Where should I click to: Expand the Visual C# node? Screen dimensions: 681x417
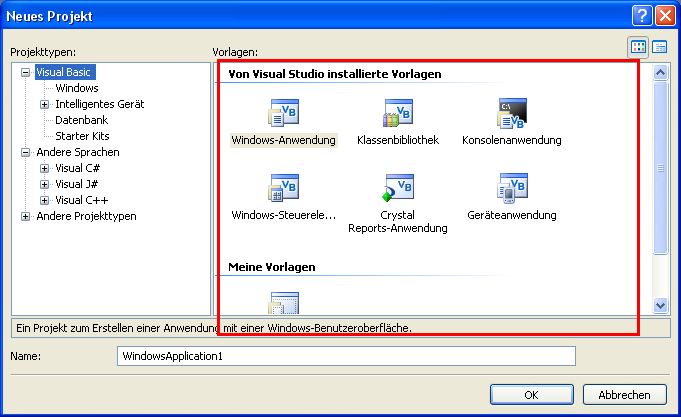[44, 168]
